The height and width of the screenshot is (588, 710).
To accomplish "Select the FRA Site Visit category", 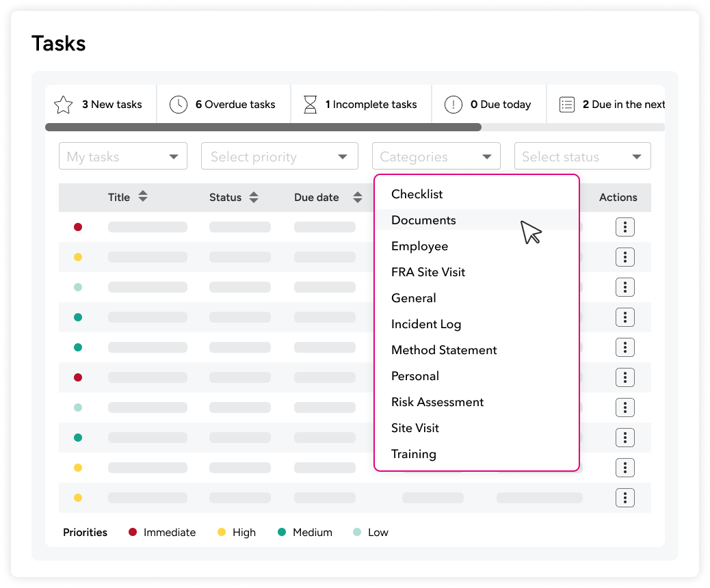I will point(477,272).
